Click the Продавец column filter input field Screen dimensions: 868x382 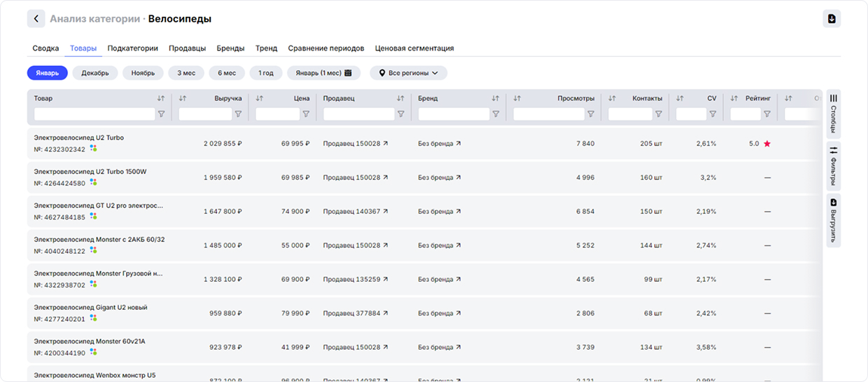(358, 114)
